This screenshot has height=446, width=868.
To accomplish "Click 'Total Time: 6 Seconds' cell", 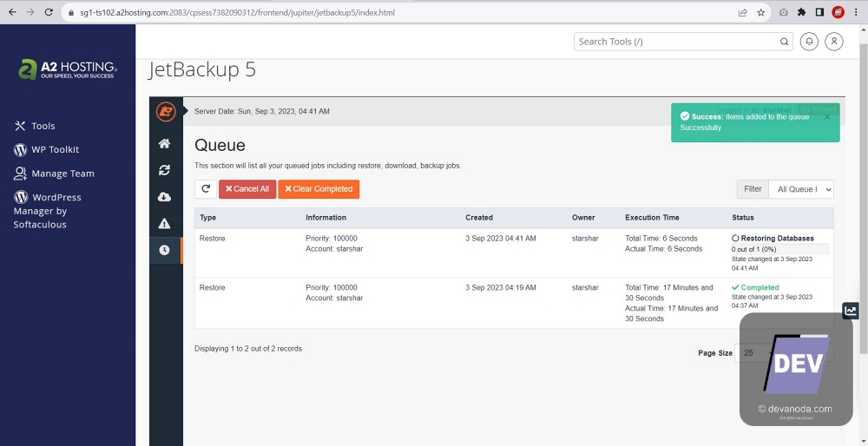I will click(x=661, y=239).
